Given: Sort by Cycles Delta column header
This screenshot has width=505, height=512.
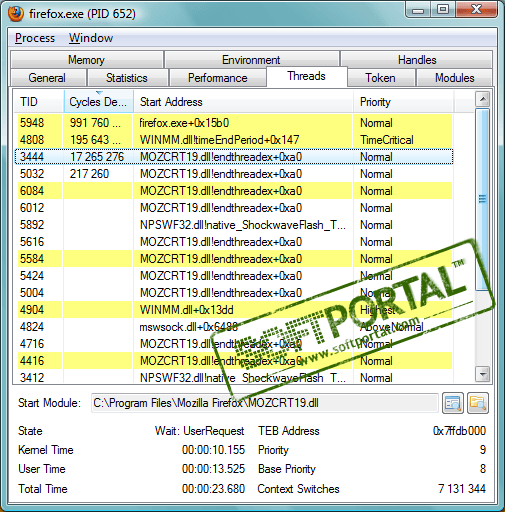Looking at the screenshot, I should (x=99, y=102).
